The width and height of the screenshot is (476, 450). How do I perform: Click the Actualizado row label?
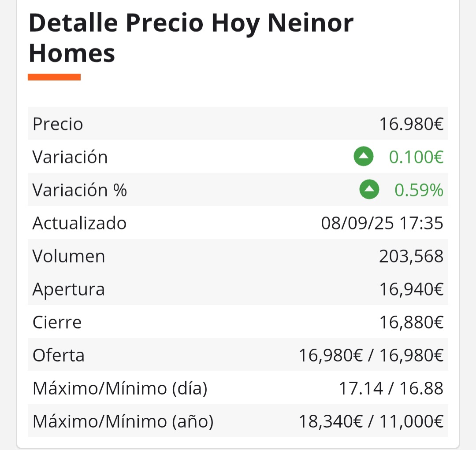click(79, 223)
